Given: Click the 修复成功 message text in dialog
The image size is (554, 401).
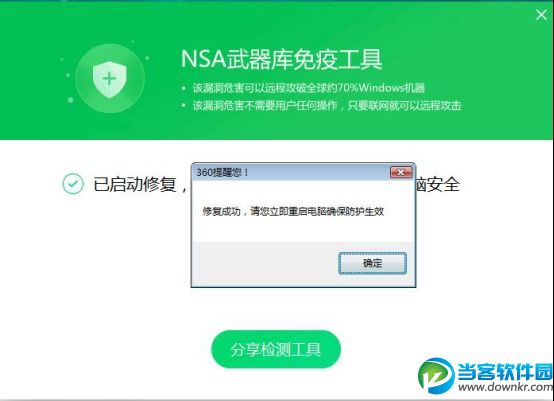Looking at the screenshot, I should (293, 211).
